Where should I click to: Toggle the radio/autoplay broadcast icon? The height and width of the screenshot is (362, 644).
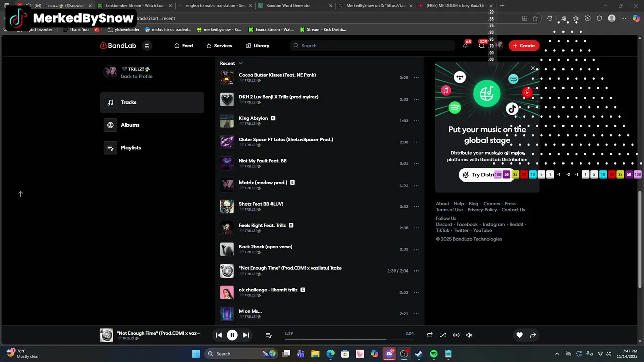click(x=456, y=335)
